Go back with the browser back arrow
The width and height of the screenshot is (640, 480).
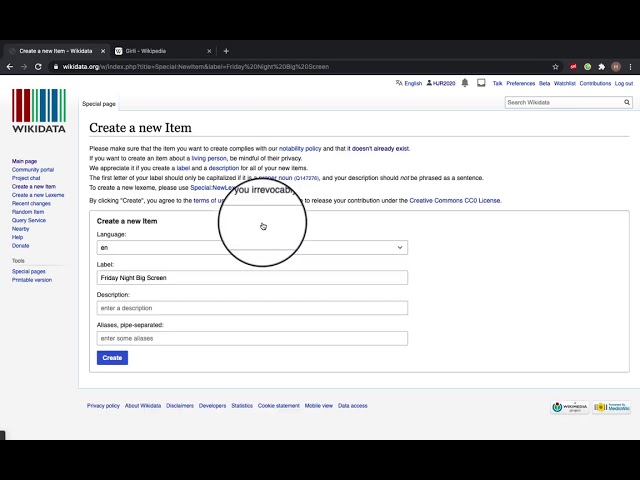point(10,67)
